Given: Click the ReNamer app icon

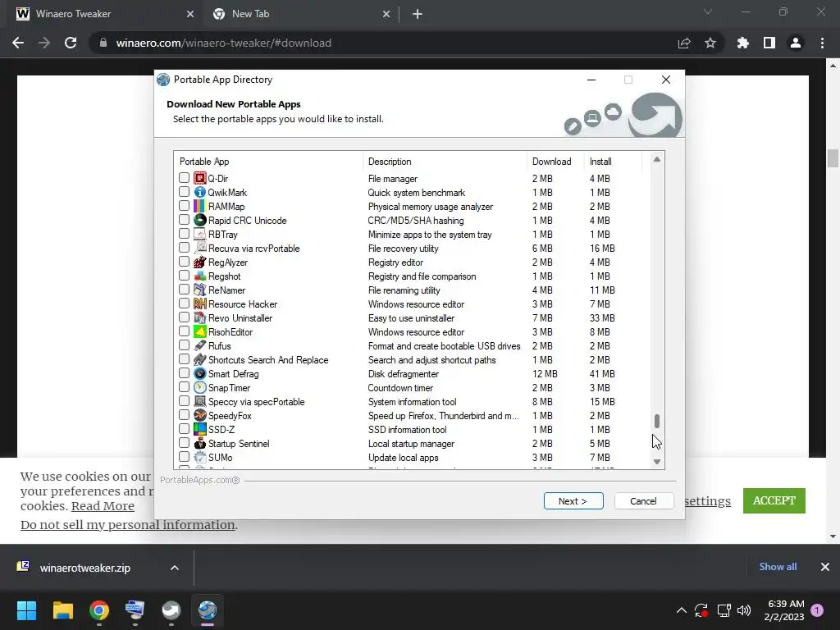Looking at the screenshot, I should [200, 290].
